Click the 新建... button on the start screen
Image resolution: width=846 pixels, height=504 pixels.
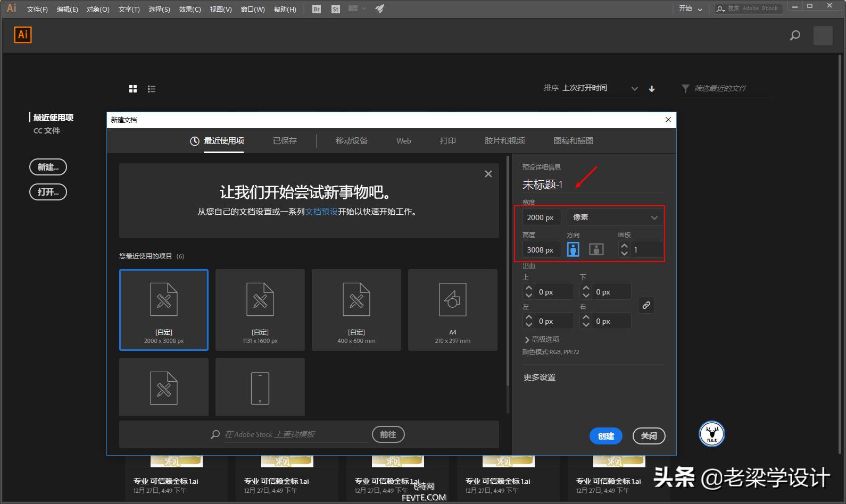click(x=48, y=167)
